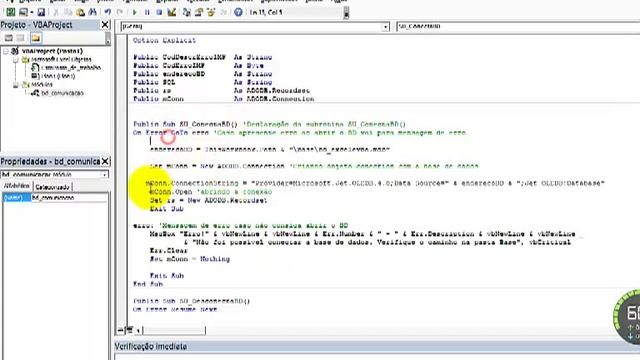This screenshot has height=360, width=640.
Task: Click the Verificação imediata panel title
Action: (x=151, y=347)
